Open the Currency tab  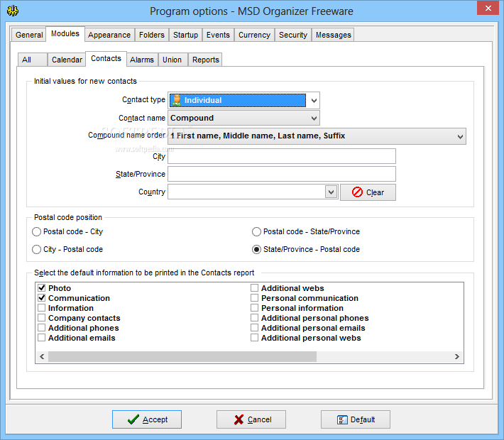[x=254, y=35]
